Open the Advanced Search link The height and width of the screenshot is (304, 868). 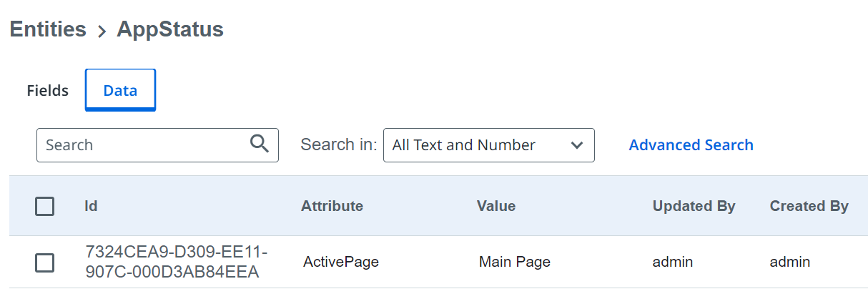tap(691, 145)
